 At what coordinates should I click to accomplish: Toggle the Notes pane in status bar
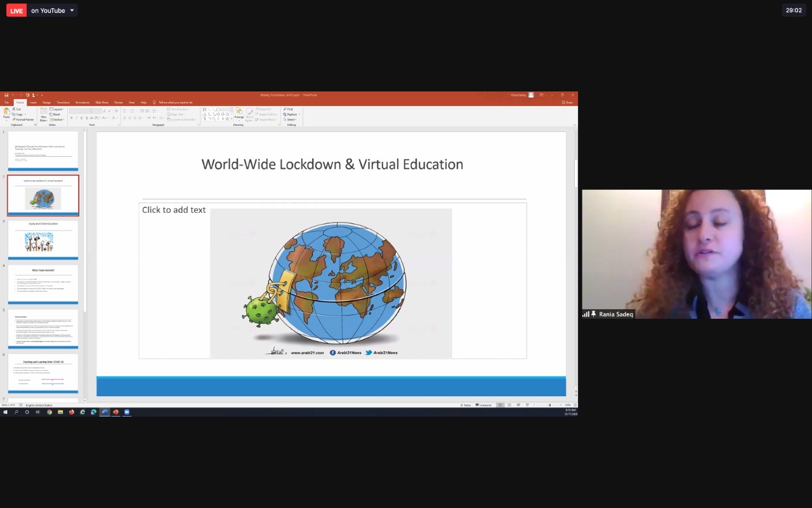tap(467, 405)
